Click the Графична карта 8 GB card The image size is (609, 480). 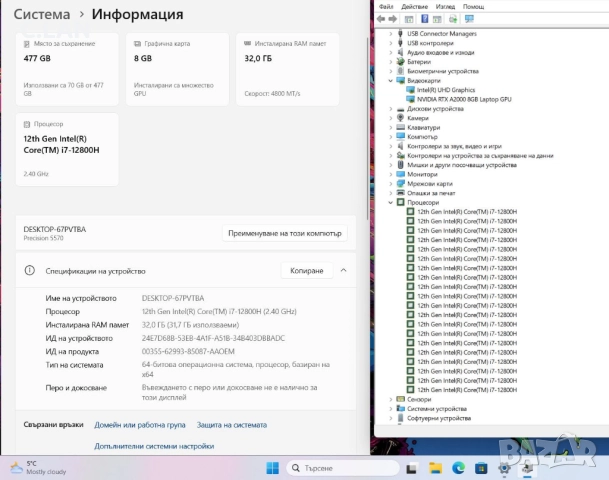click(177, 69)
